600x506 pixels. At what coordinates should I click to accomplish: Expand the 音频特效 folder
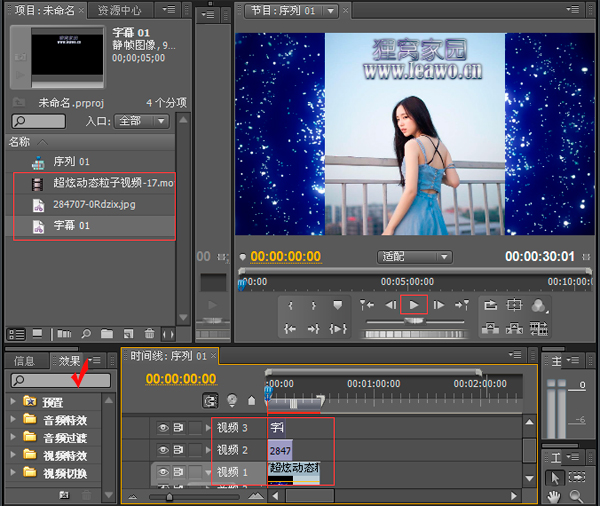(x=13, y=419)
